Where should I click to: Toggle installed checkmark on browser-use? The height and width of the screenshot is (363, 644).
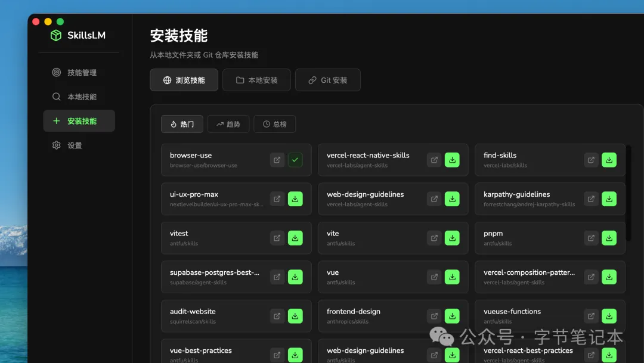(295, 160)
